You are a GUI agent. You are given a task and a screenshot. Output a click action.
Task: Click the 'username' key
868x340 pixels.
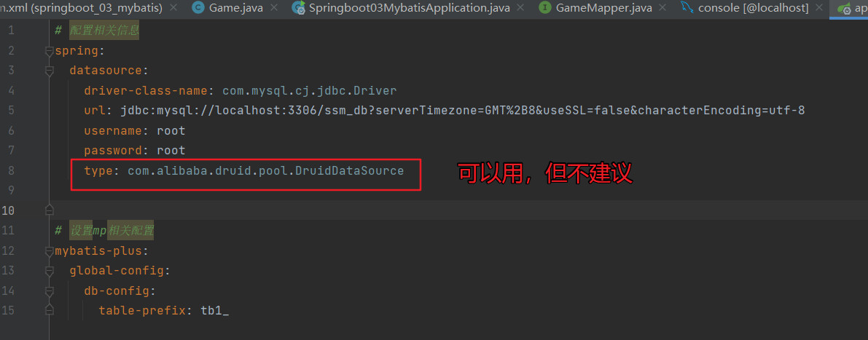113,131
